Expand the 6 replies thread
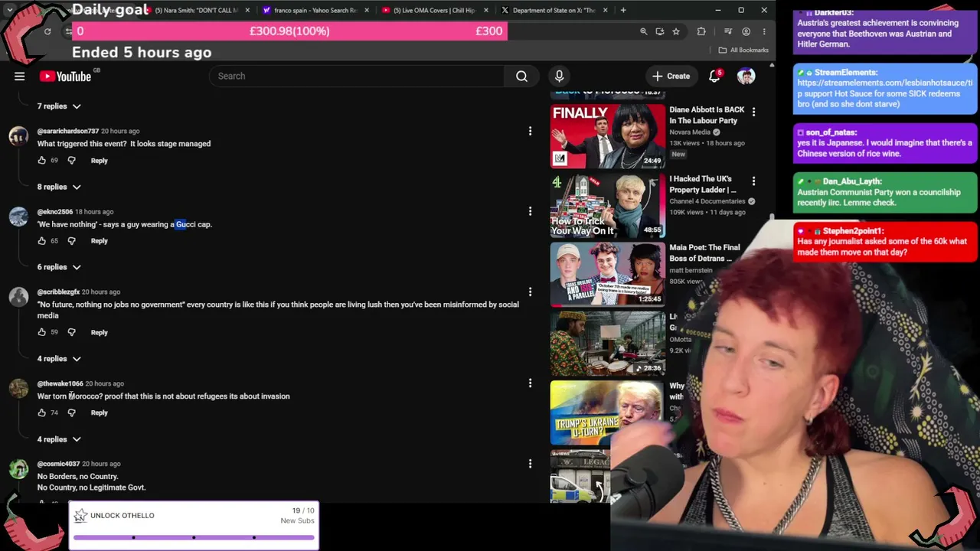Viewport: 980px width, 551px height. 59,267
